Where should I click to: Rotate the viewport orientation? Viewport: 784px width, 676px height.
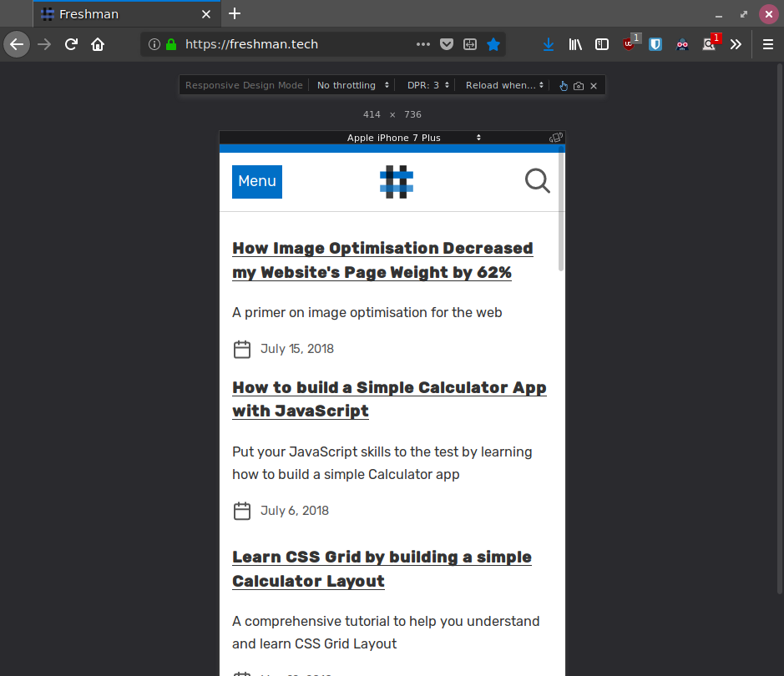click(x=556, y=138)
